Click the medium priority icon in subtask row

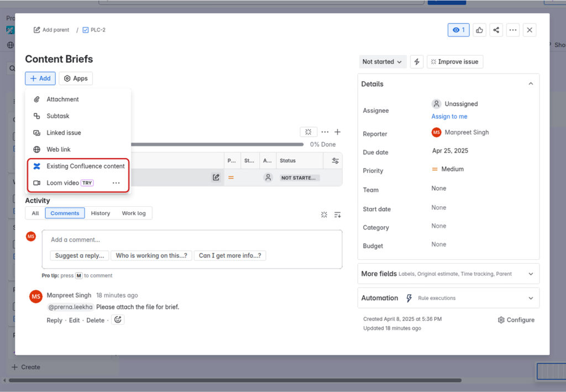(231, 177)
